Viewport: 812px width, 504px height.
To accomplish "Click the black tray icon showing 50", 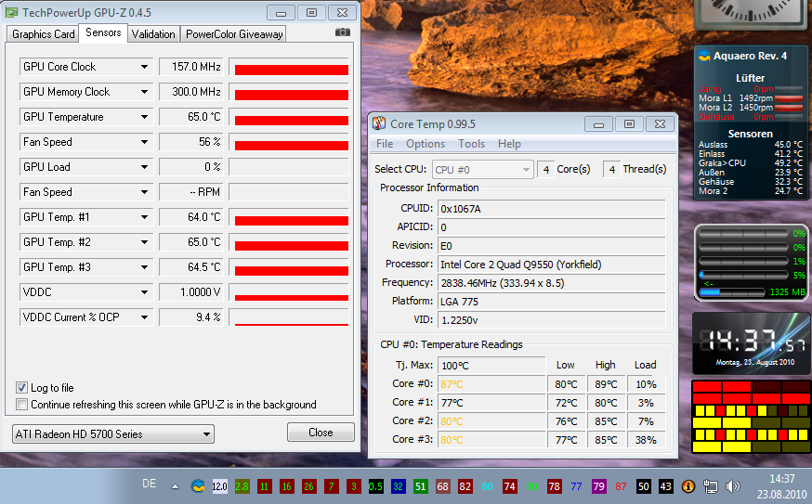I will [643, 486].
